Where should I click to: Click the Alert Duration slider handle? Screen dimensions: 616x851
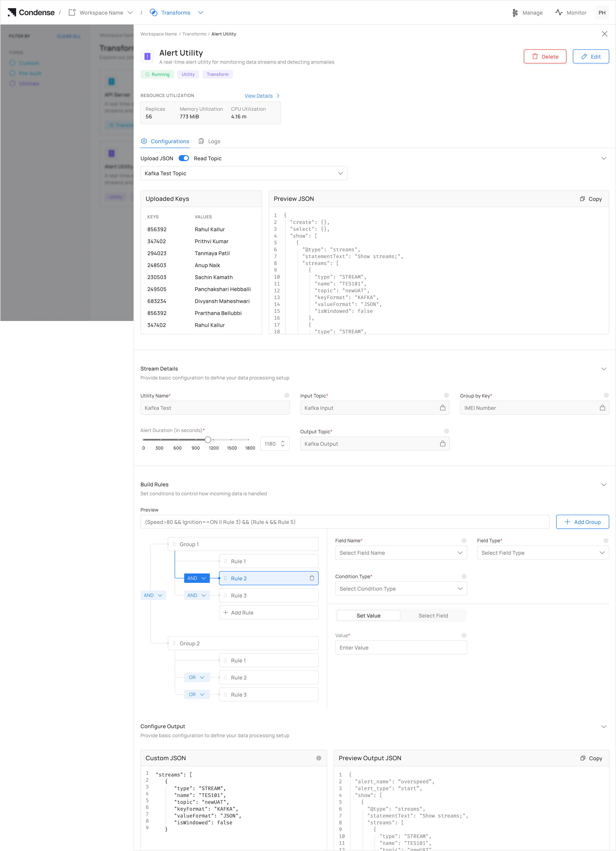[208, 439]
